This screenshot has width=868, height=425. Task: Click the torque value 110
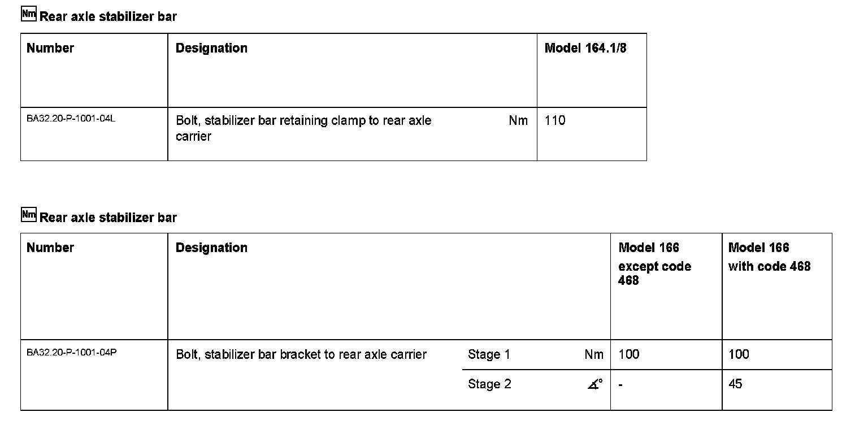[x=555, y=120]
